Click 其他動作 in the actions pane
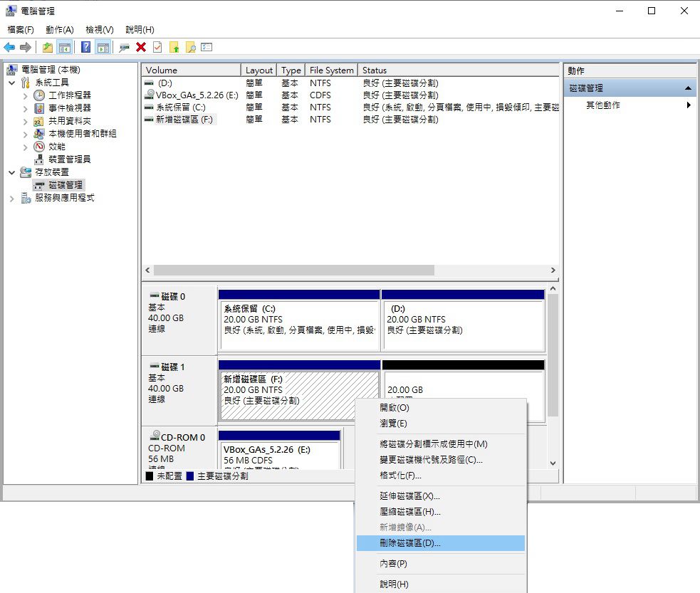Screen dimensions: 700x593 point(602,105)
